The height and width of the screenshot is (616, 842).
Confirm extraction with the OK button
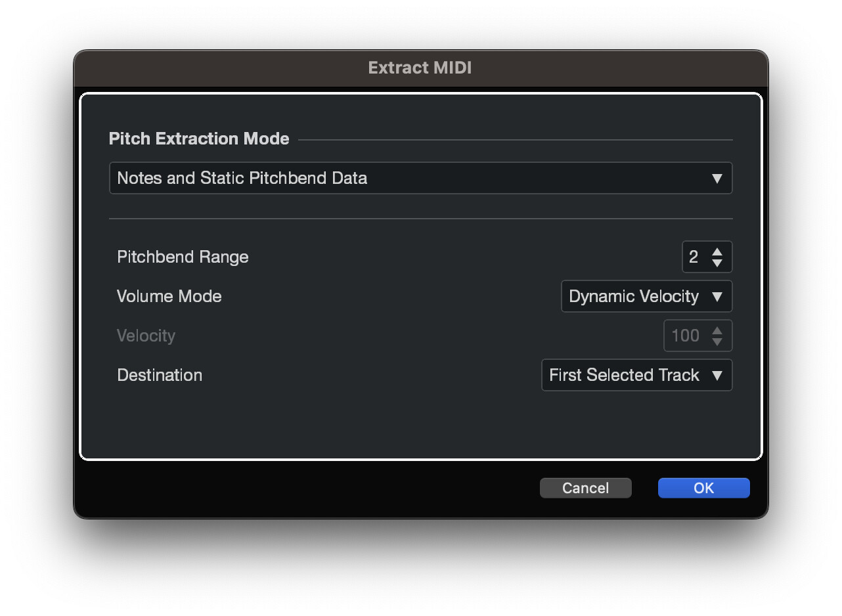click(703, 488)
